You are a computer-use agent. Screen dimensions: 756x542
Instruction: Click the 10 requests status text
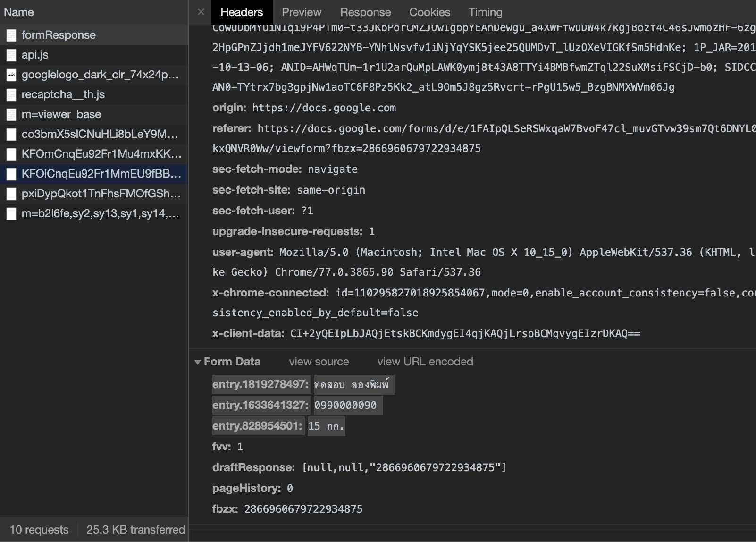39,529
